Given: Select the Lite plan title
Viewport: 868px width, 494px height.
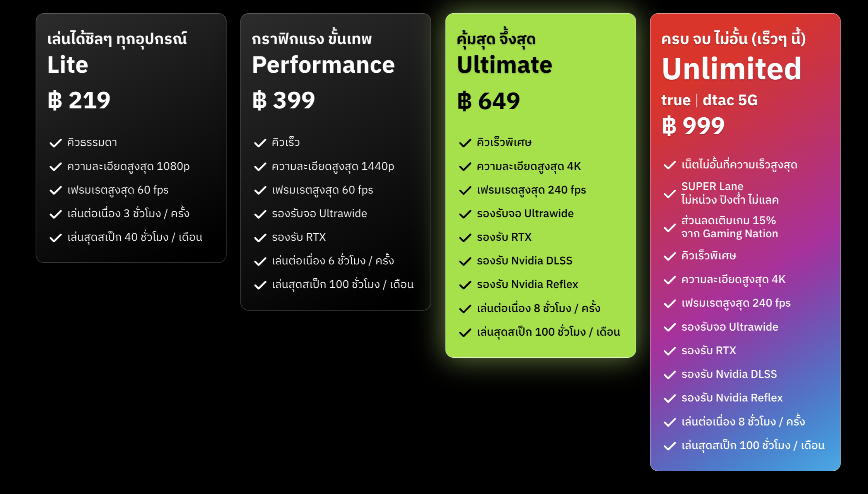Looking at the screenshot, I should (x=68, y=65).
